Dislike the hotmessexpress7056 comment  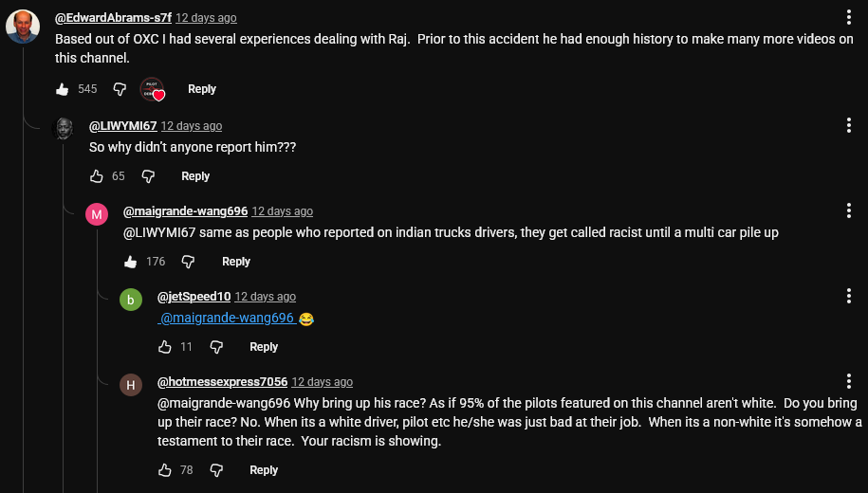pyautogui.click(x=216, y=470)
